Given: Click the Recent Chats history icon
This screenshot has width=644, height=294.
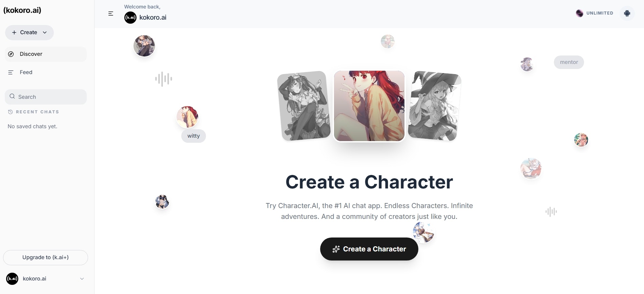Looking at the screenshot, I should (11, 112).
